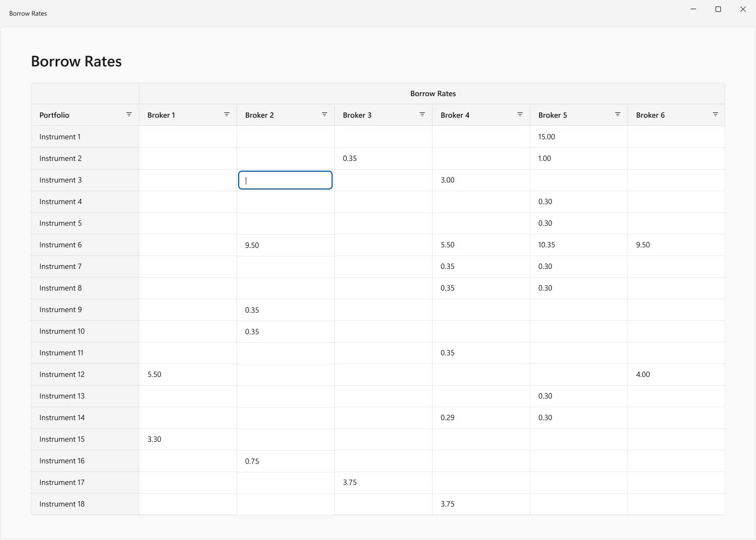This screenshot has height=540, width=756.
Task: Click the app title in the titlebar
Action: pos(28,13)
